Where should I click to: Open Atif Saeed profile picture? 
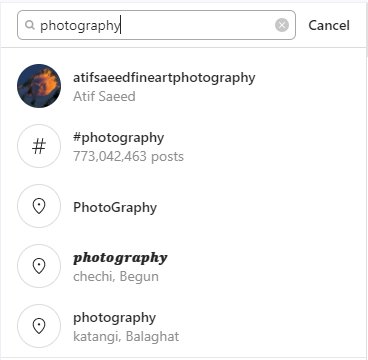coord(39,86)
